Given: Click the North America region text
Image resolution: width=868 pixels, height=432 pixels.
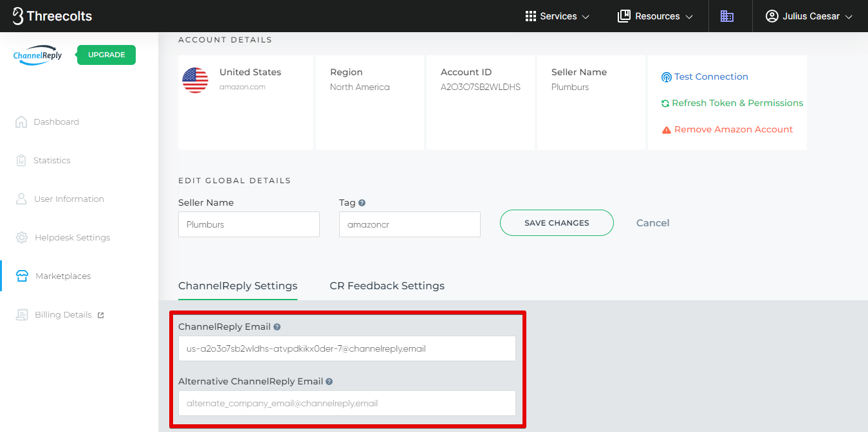Looking at the screenshot, I should 360,87.
